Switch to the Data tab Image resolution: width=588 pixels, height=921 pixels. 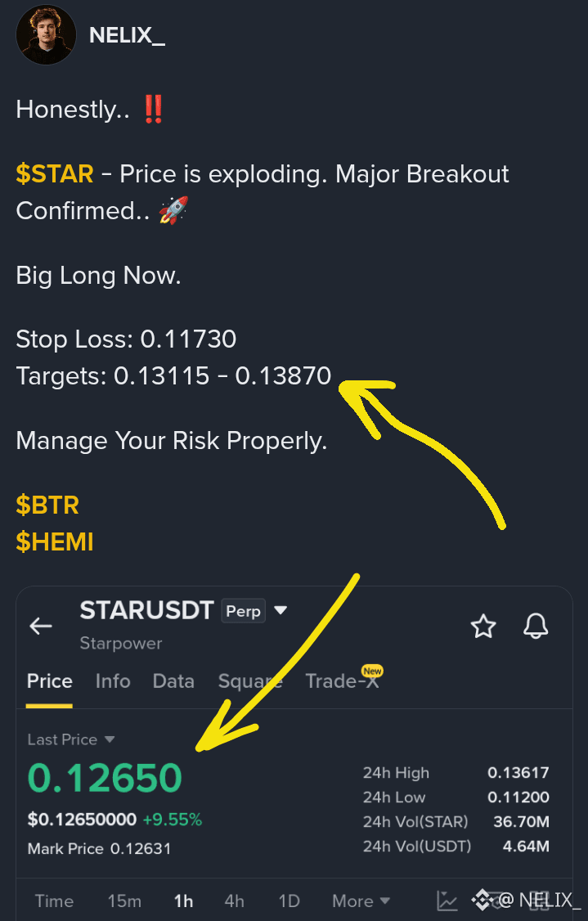(173, 681)
